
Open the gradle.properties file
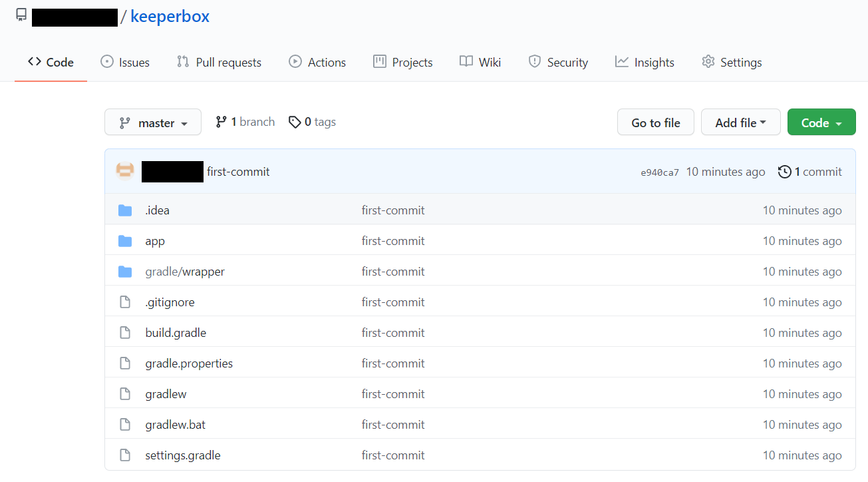tap(189, 363)
